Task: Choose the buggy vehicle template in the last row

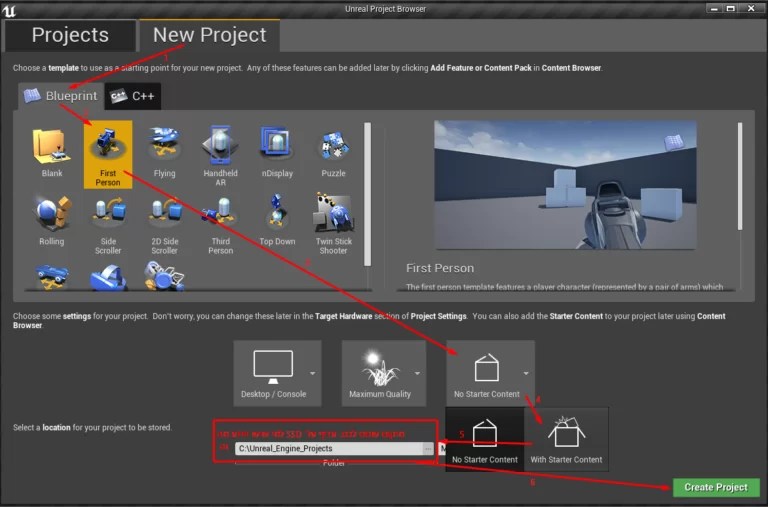Action: tap(165, 276)
